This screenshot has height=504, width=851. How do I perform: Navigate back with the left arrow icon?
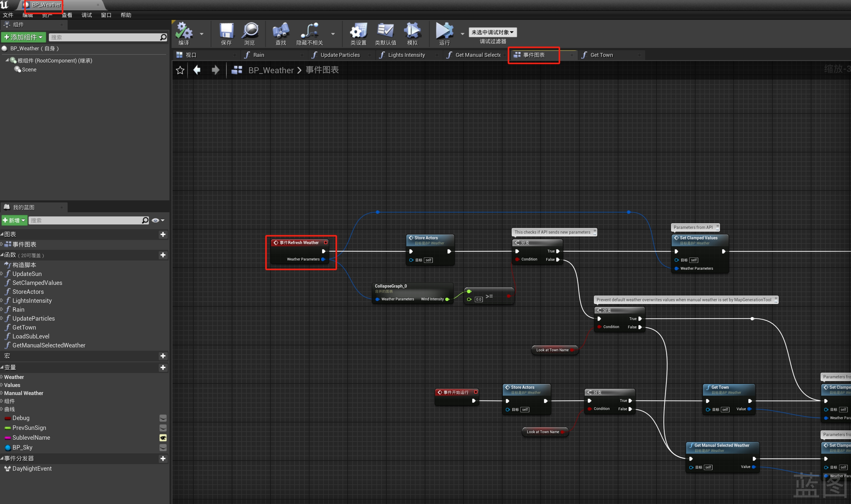[197, 70]
